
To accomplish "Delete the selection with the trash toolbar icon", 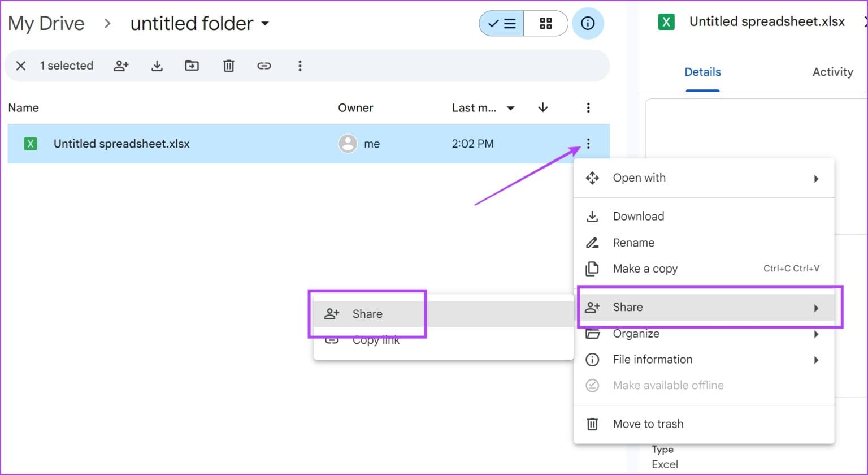I will point(228,66).
